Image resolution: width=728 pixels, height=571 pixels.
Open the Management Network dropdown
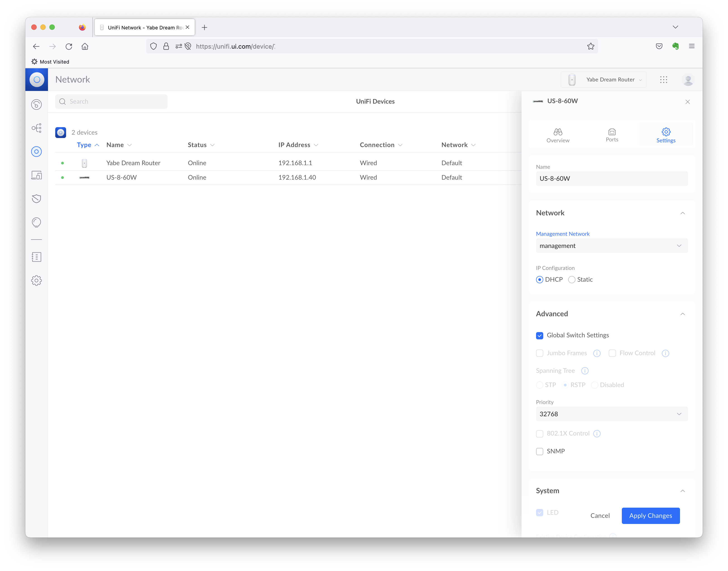click(612, 246)
